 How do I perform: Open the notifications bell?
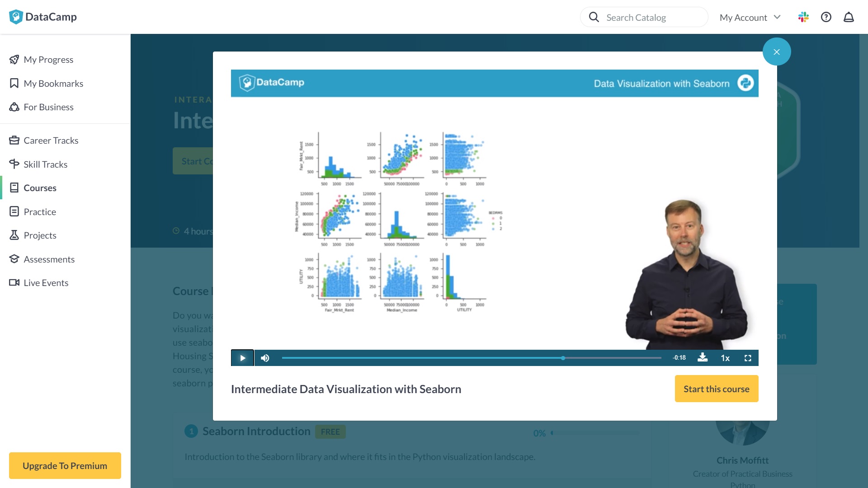click(849, 17)
